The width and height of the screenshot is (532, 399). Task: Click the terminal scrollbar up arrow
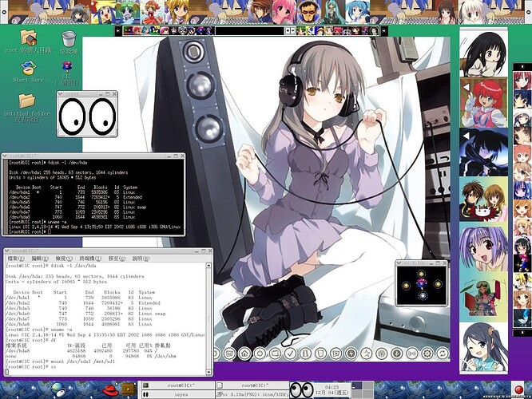tap(208, 266)
